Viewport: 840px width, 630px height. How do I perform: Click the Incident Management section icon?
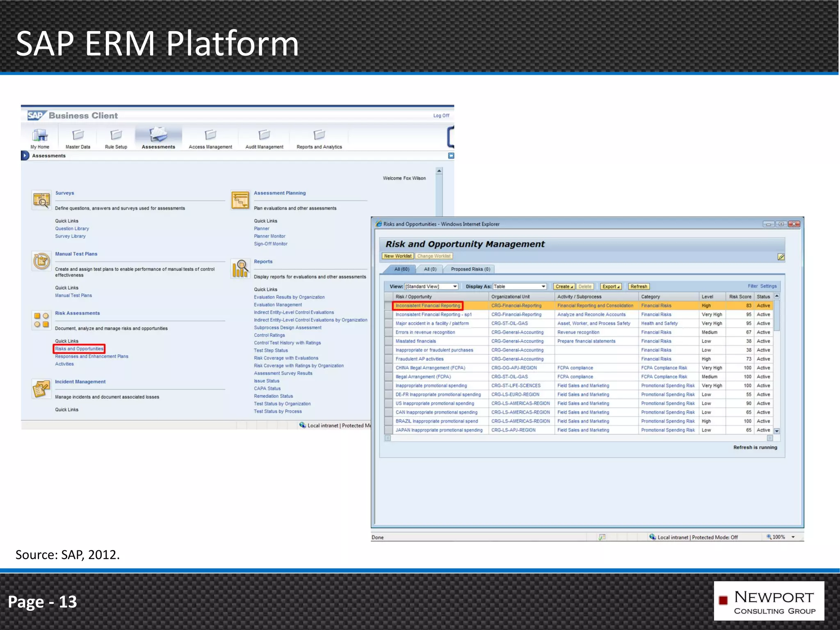[41, 389]
